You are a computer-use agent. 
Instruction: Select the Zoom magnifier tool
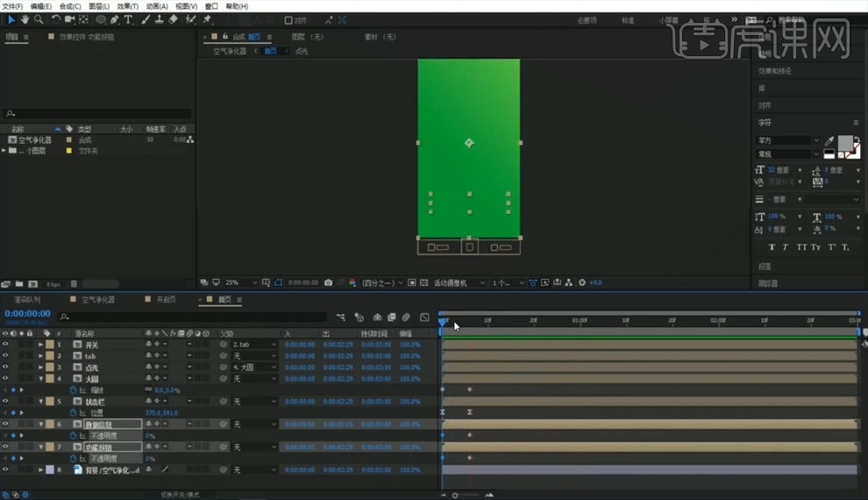pos(39,20)
